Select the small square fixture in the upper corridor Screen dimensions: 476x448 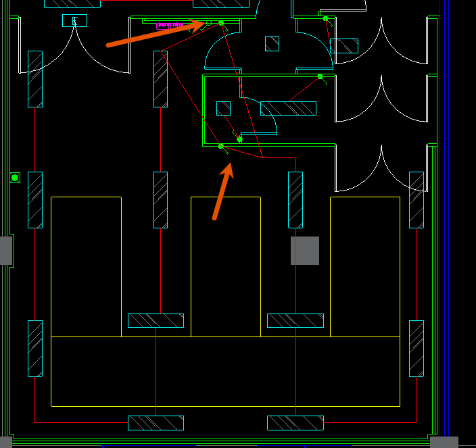tap(272, 44)
